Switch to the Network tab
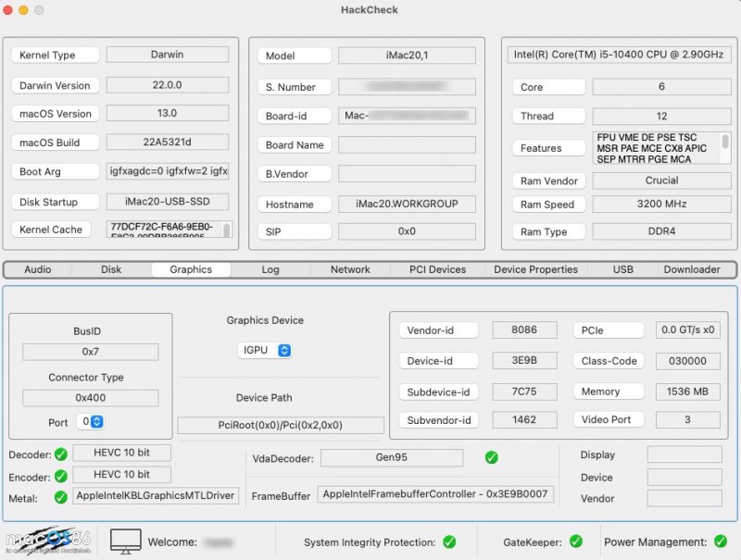Image resolution: width=741 pixels, height=560 pixels. (350, 269)
